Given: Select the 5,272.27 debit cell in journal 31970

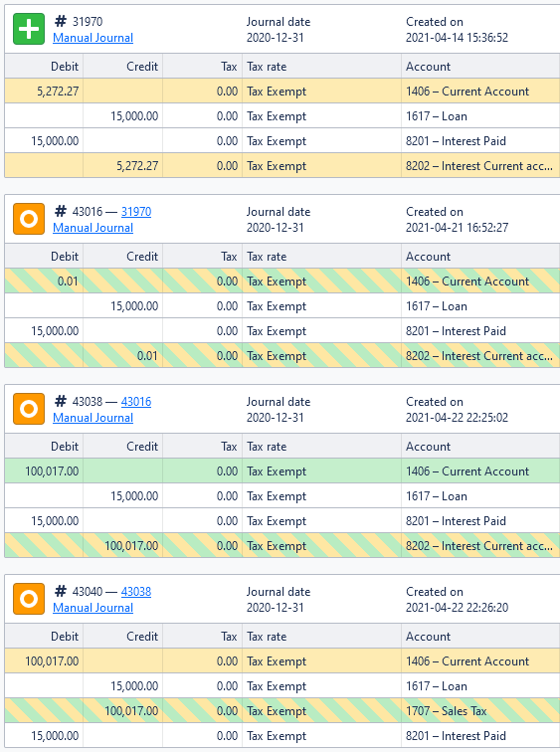Looking at the screenshot, I should (x=44, y=92).
